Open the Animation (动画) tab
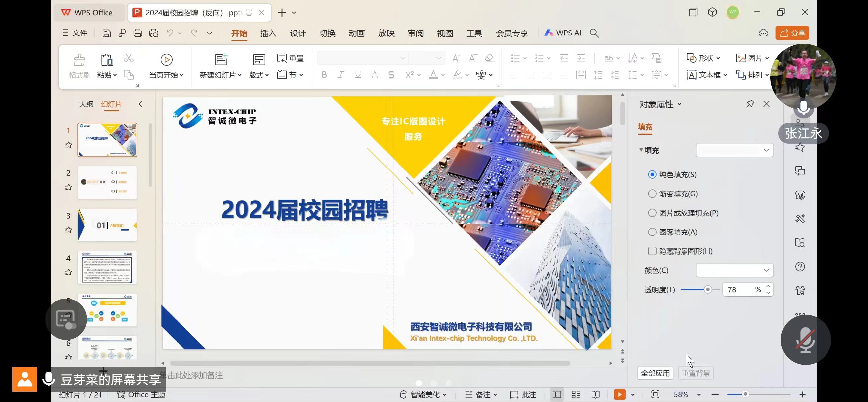The height and width of the screenshot is (402, 868). 357,33
